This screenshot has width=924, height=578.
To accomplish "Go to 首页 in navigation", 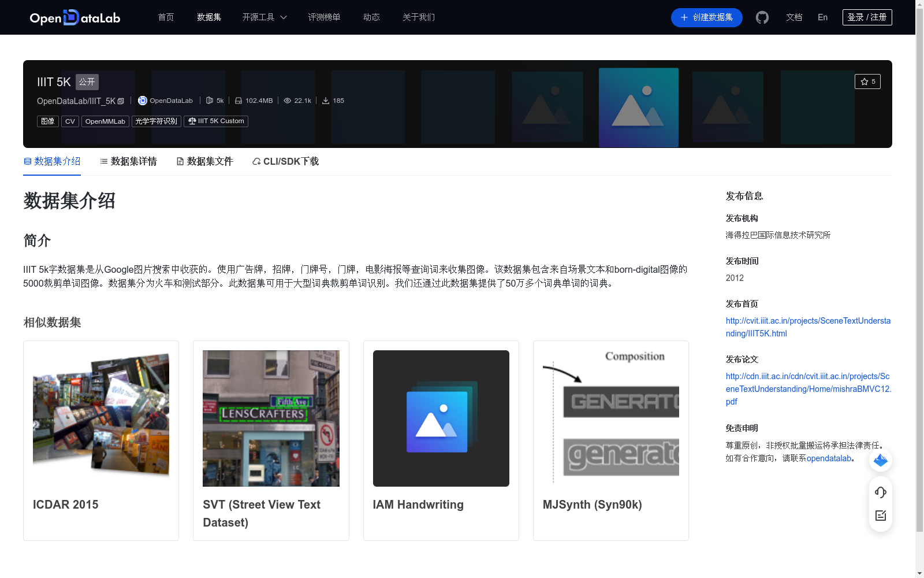I will pos(166,17).
